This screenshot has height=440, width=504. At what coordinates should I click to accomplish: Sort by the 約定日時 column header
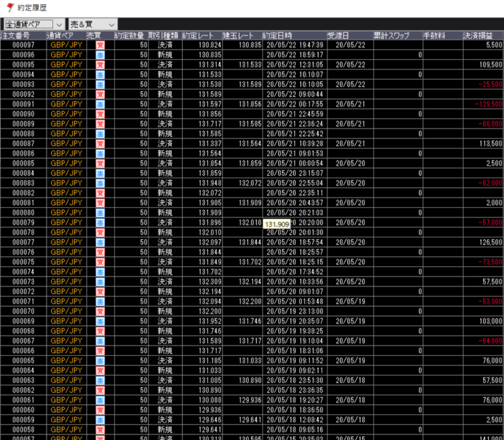pyautogui.click(x=277, y=35)
